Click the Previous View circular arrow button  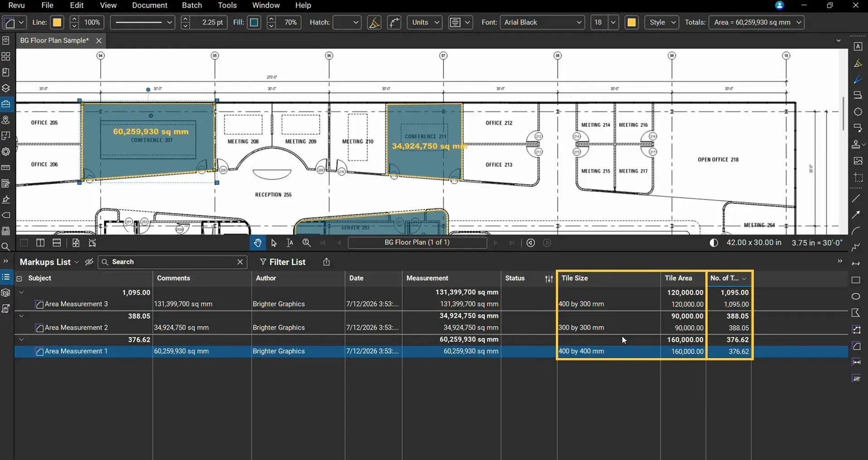(x=531, y=243)
